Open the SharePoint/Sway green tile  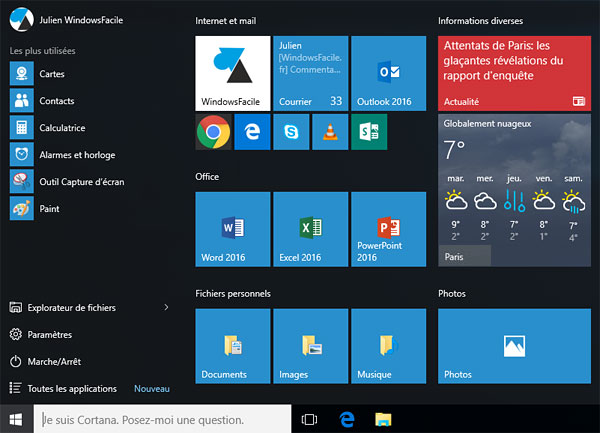point(369,132)
